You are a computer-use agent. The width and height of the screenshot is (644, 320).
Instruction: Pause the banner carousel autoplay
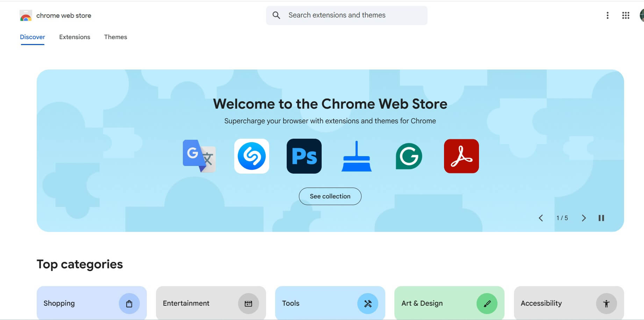pos(601,218)
